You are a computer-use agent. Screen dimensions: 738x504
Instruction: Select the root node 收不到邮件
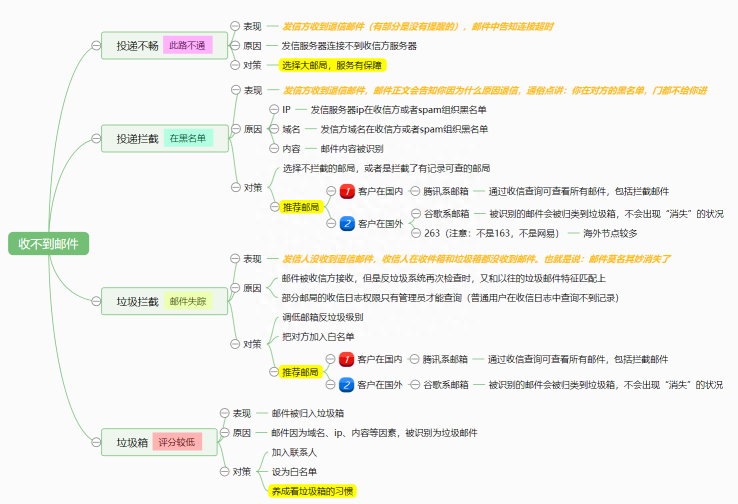click(48, 243)
